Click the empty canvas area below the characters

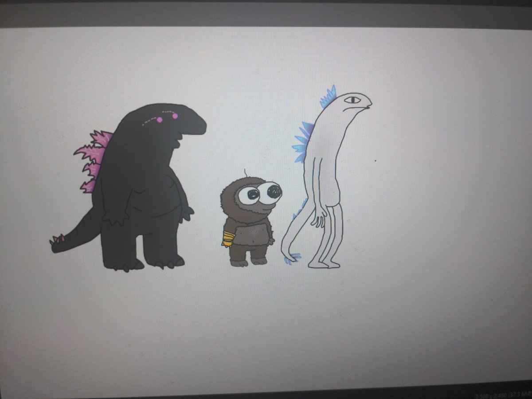tap(266, 324)
